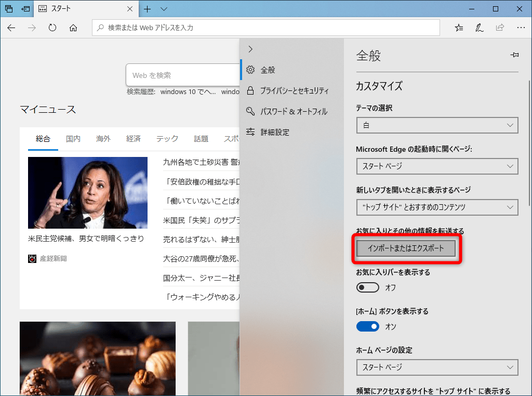
Task: Click the Share page icon
Action: pos(500,28)
